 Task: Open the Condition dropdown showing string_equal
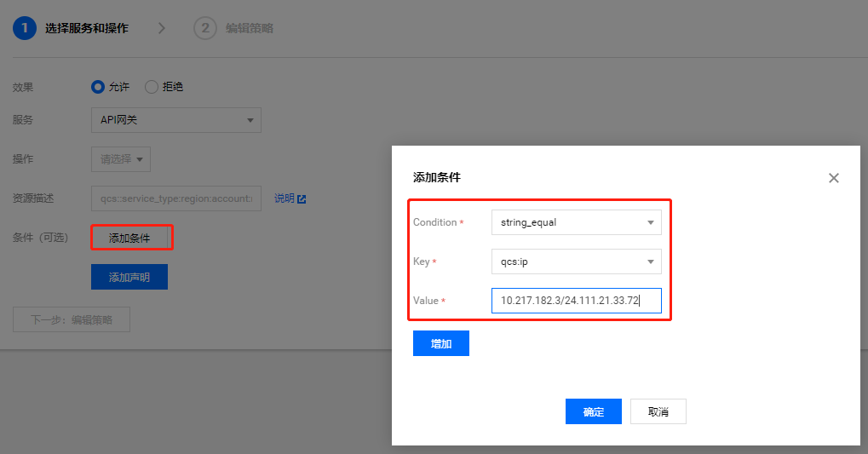[x=576, y=222]
